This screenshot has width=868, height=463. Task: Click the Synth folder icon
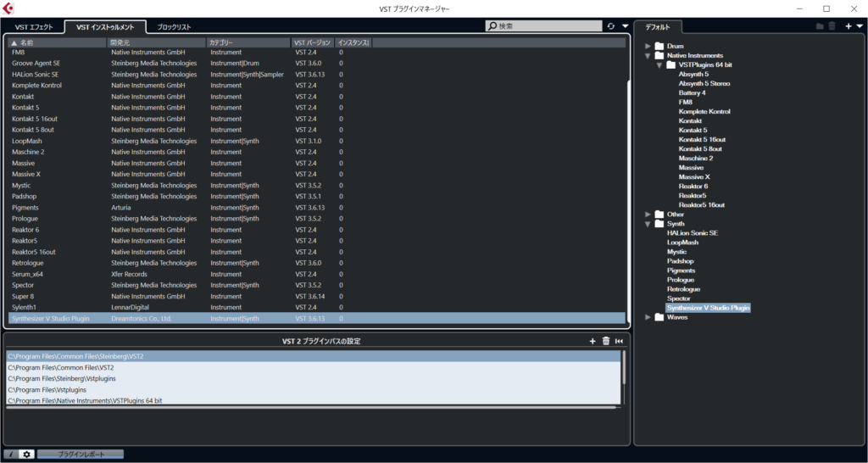point(659,224)
